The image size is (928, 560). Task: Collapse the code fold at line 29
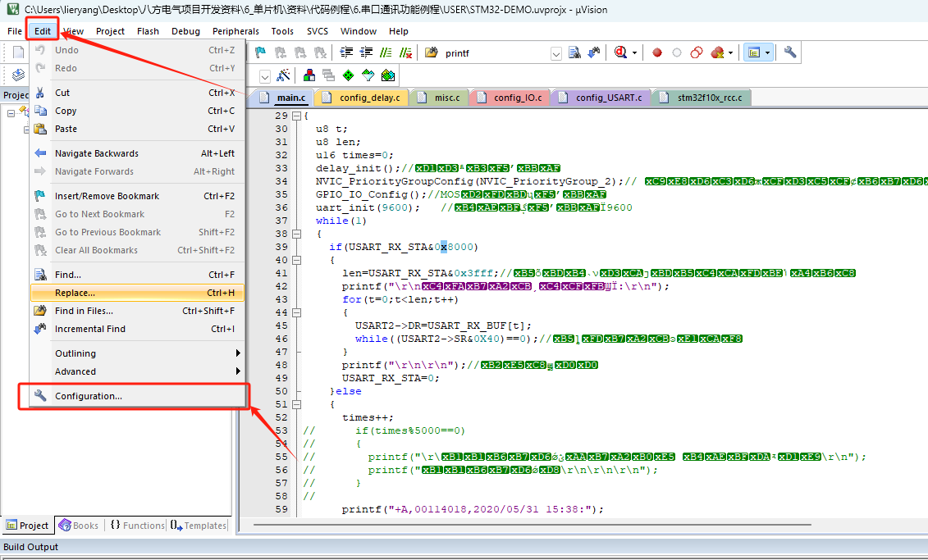[x=296, y=116]
